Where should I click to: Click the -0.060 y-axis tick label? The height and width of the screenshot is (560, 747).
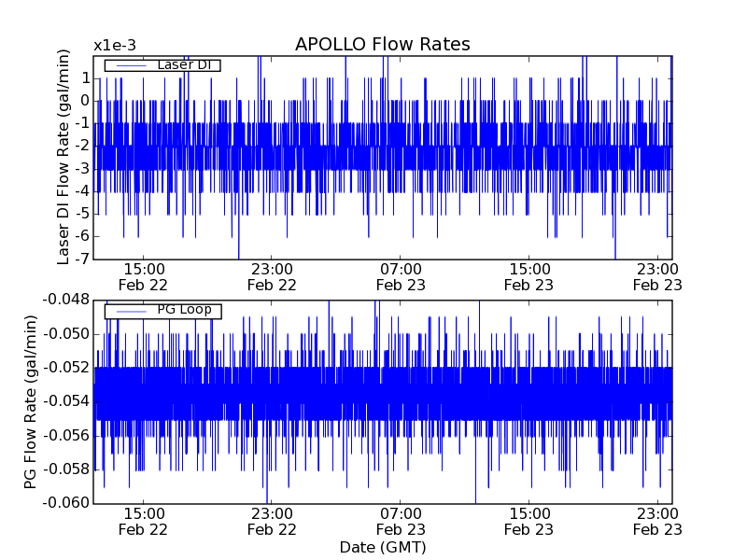coord(64,503)
